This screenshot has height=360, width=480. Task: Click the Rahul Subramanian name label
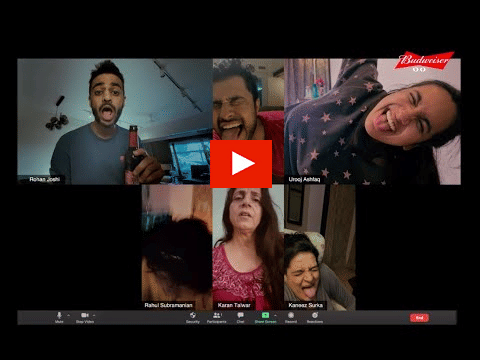(x=168, y=305)
